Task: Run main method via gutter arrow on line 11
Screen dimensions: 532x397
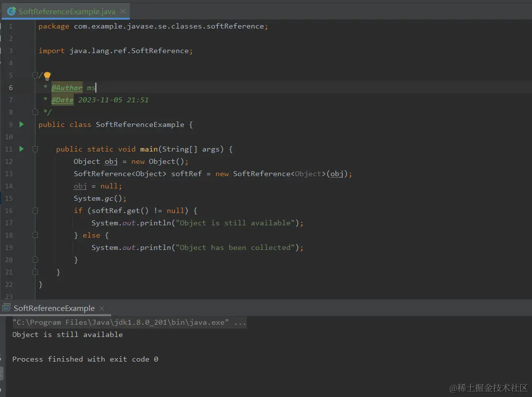Action: coord(21,149)
